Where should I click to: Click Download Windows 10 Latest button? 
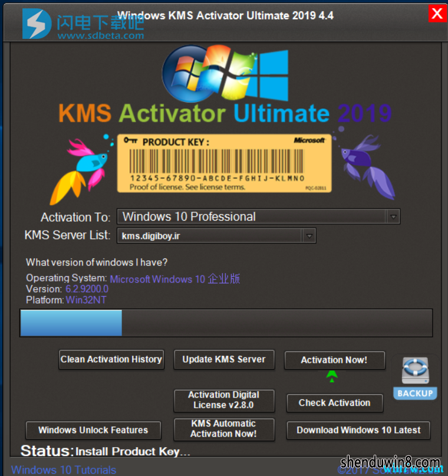point(358,430)
